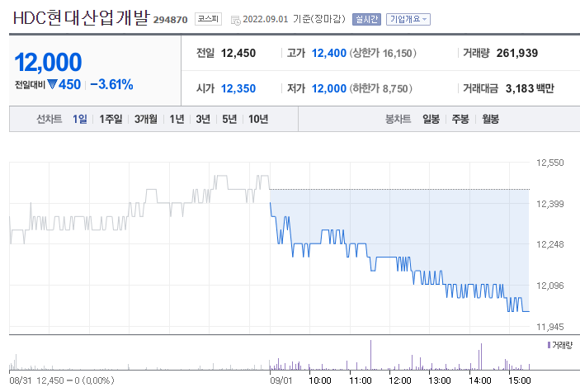This screenshot has height=392, width=580.
Task: Click the 13:00 time axis label
Action: click(x=440, y=380)
